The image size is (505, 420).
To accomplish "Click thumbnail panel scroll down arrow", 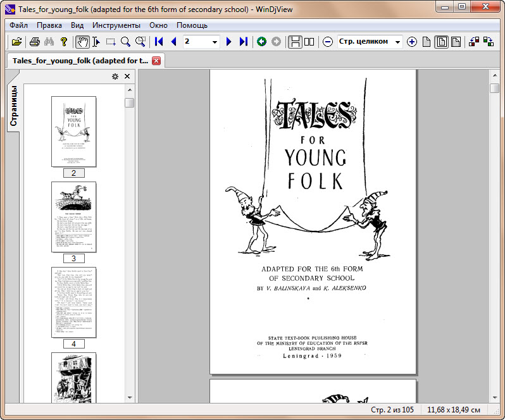I will pos(130,398).
